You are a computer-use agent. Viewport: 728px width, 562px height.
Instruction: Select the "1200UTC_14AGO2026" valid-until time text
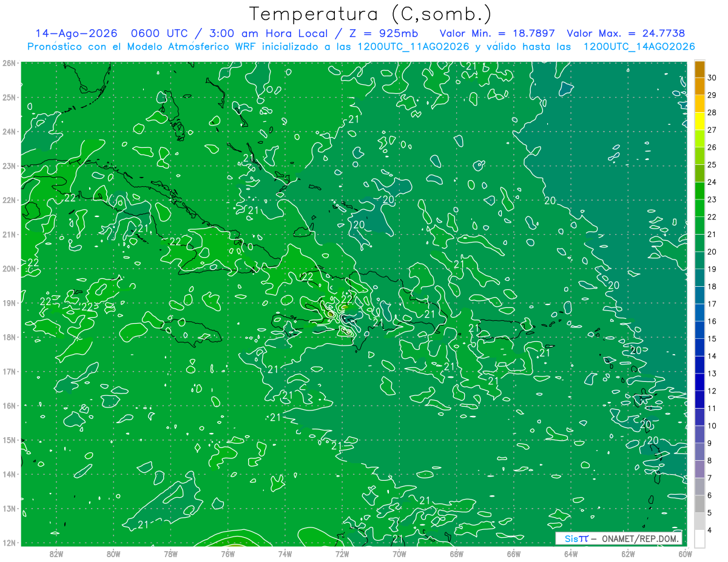(x=639, y=47)
